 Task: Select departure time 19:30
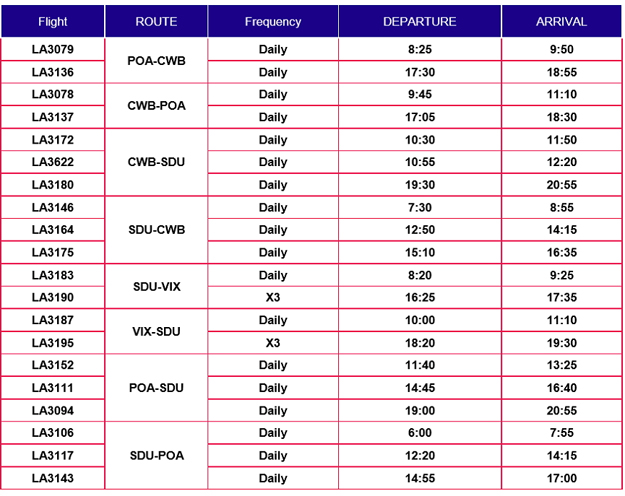point(419,185)
